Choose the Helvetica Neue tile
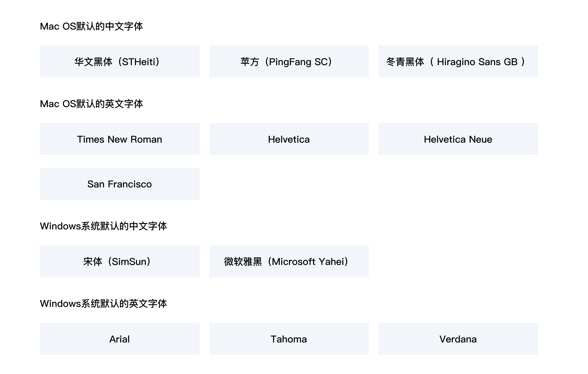588x374 pixels. coord(458,139)
